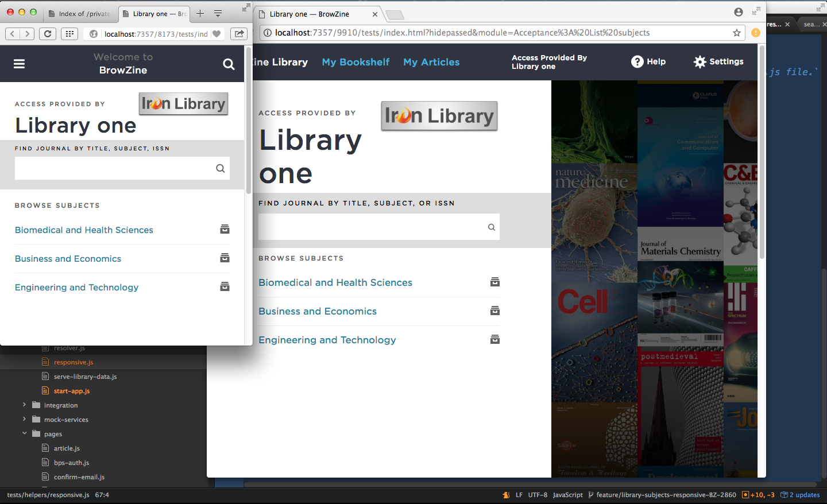Select start-app.js in file tree

(72, 391)
